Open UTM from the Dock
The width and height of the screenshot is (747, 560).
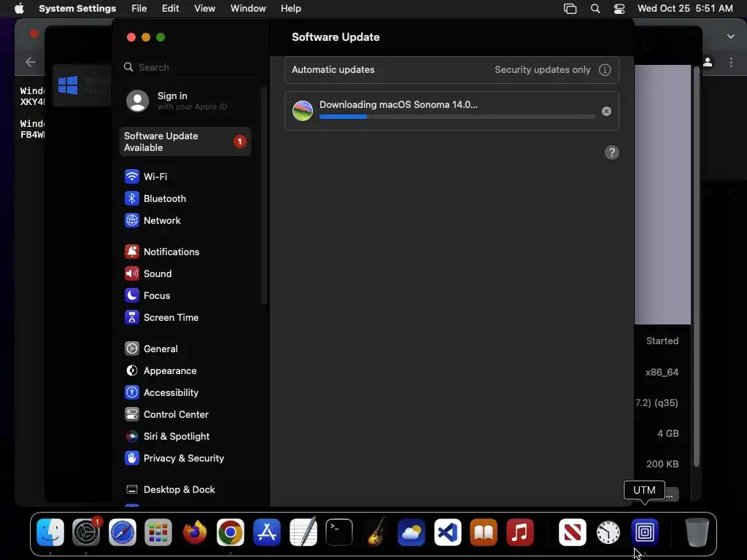tap(645, 532)
